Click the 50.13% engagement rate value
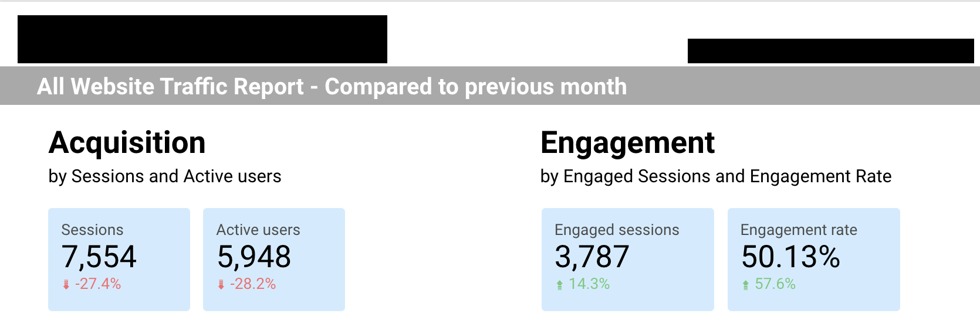 (x=790, y=257)
